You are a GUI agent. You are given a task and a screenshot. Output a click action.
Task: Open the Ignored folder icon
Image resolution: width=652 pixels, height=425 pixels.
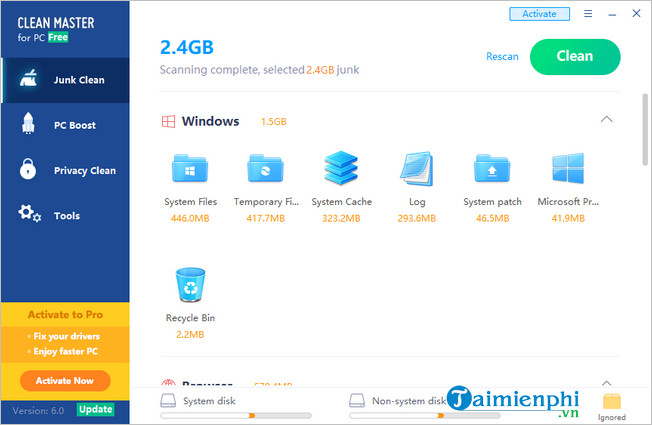(x=612, y=402)
